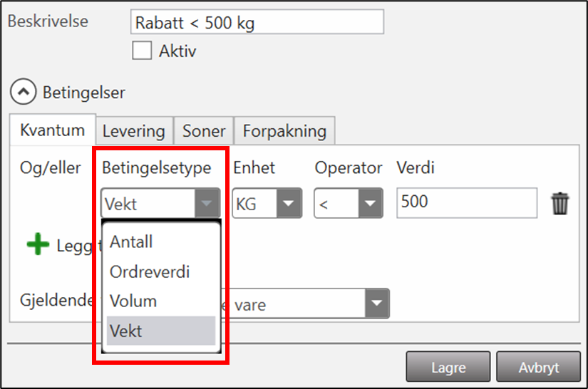588x389 pixels.
Task: Click the Beskrivelse text field
Action: pos(257,23)
